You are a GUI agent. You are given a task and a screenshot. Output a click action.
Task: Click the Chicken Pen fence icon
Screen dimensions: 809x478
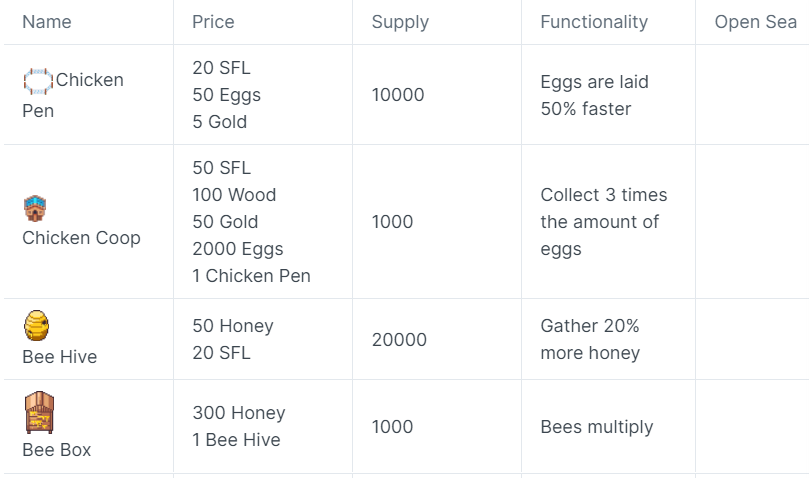point(38,81)
